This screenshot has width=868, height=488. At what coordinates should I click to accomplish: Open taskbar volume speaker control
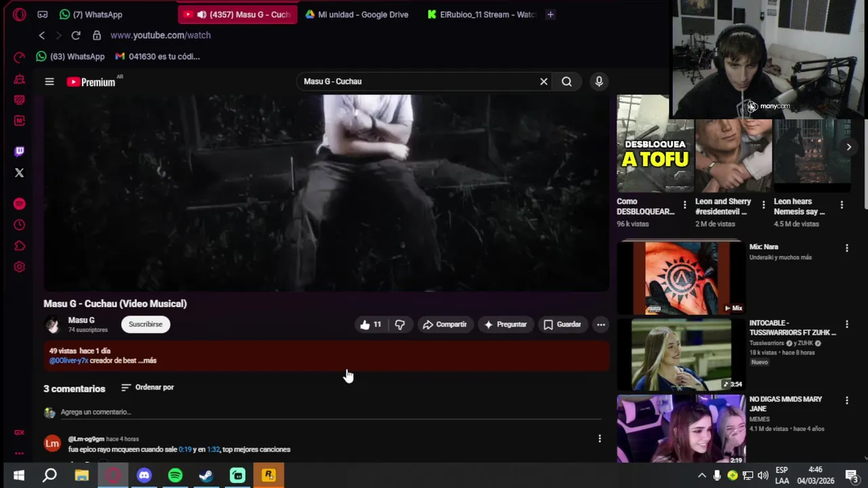click(763, 475)
